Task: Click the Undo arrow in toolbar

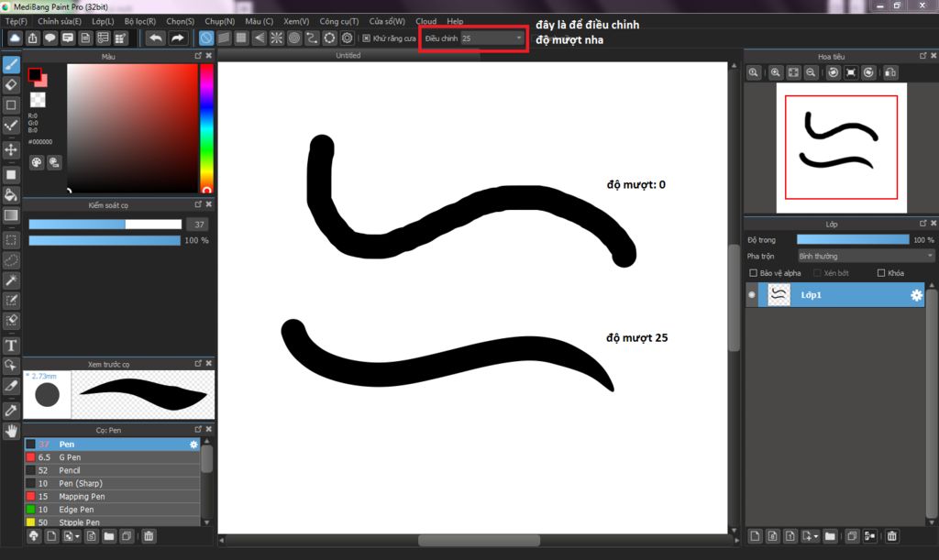Action: coord(156,38)
